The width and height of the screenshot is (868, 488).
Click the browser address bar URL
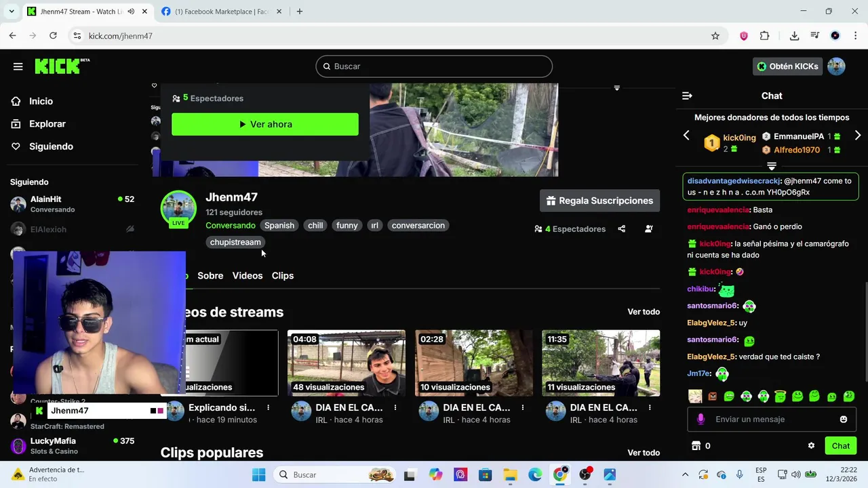[x=121, y=36]
